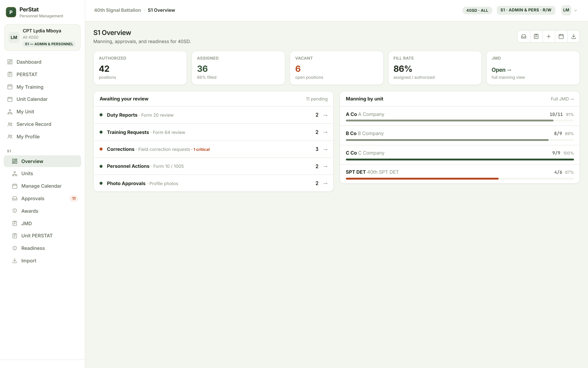Click the S1 · ADMIN & PERS · R/W role badge
This screenshot has width=588, height=368.
[x=526, y=10]
